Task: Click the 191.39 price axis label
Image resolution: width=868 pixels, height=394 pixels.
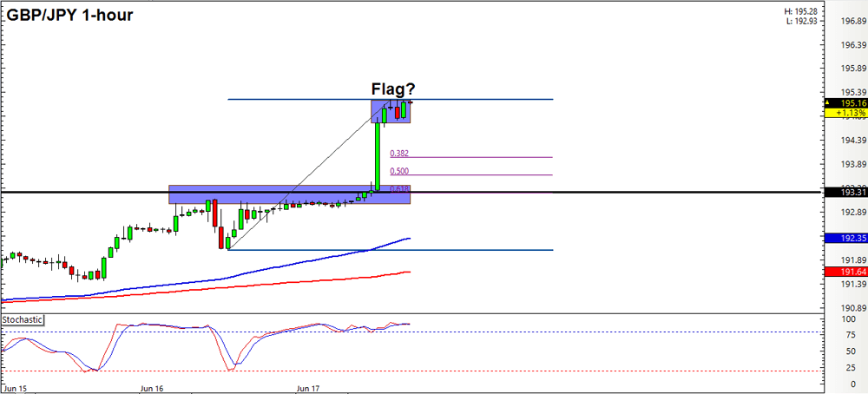Action: pos(852,284)
